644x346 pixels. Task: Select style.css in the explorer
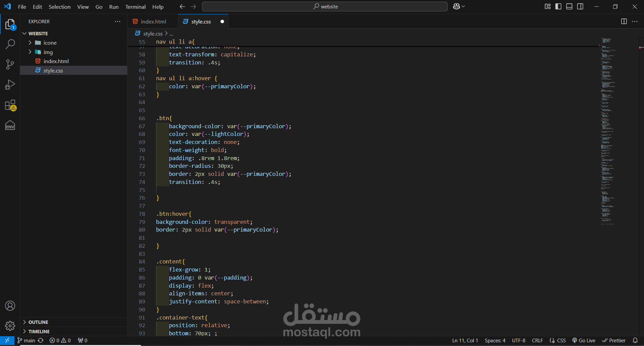tap(74, 70)
